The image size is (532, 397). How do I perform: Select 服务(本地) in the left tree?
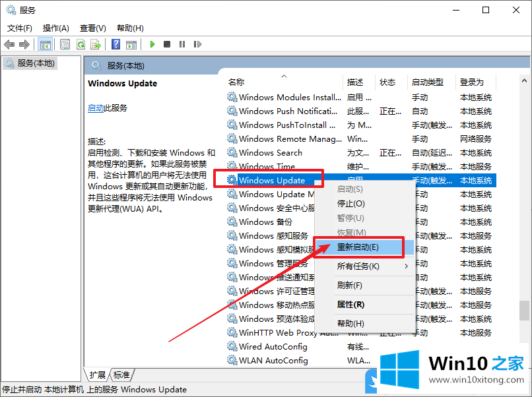coord(30,63)
